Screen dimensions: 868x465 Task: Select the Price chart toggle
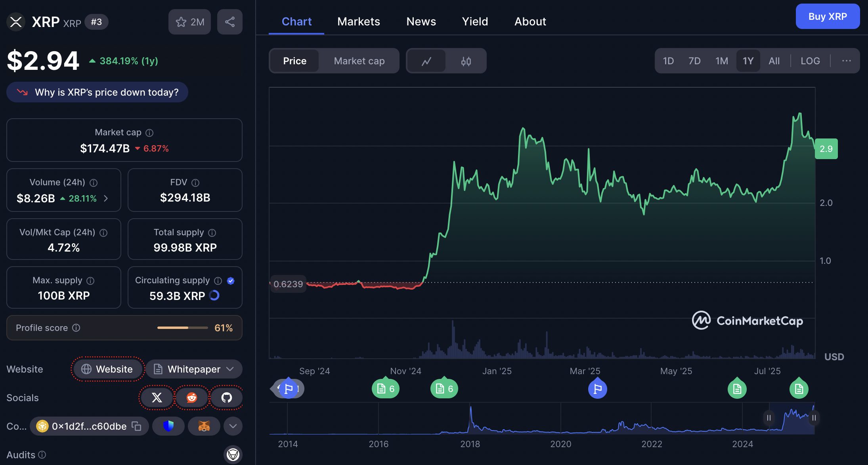294,61
